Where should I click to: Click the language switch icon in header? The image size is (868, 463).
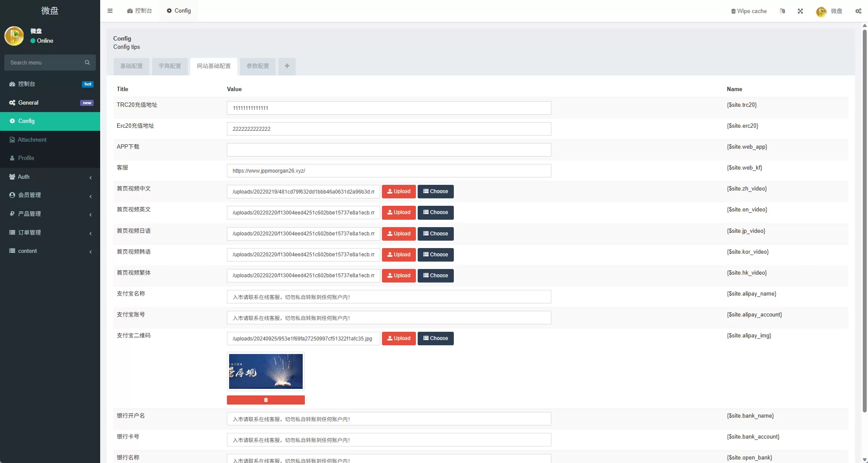point(783,11)
